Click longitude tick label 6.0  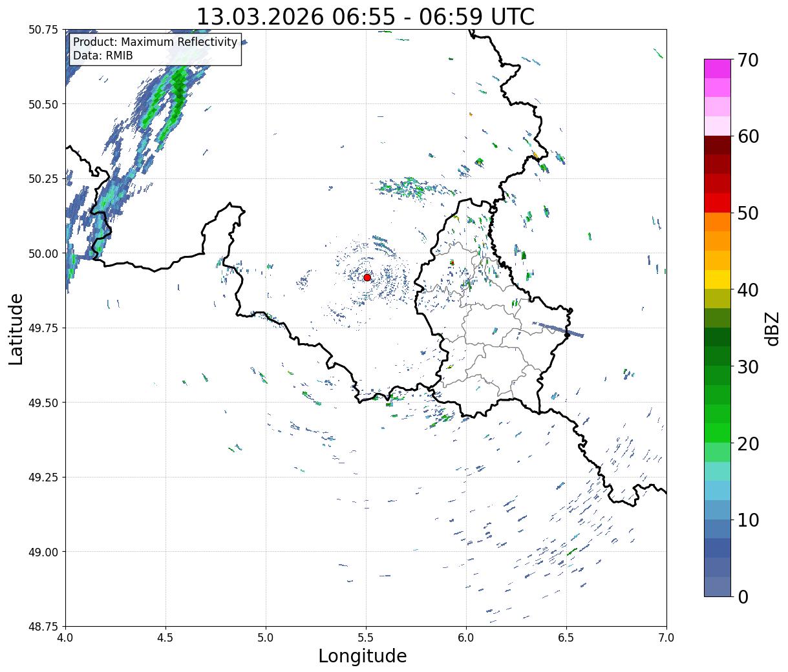coord(466,638)
